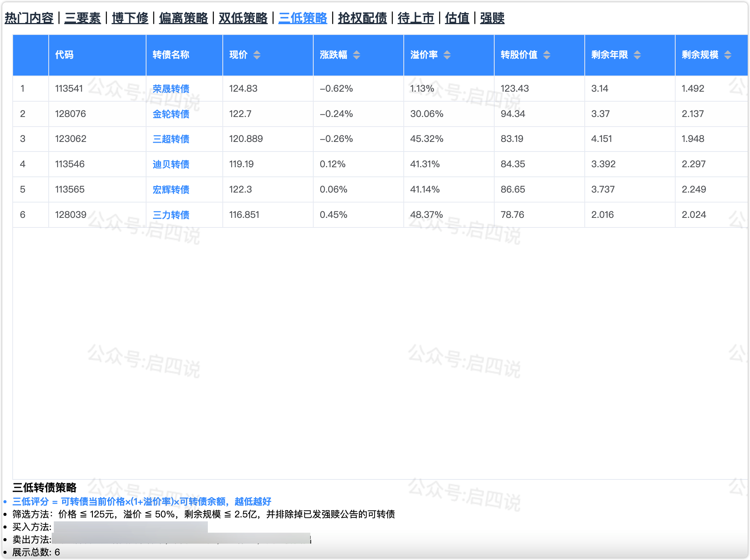750x560 pixels.
Task: Select row with code 113565
Action: 70,189
